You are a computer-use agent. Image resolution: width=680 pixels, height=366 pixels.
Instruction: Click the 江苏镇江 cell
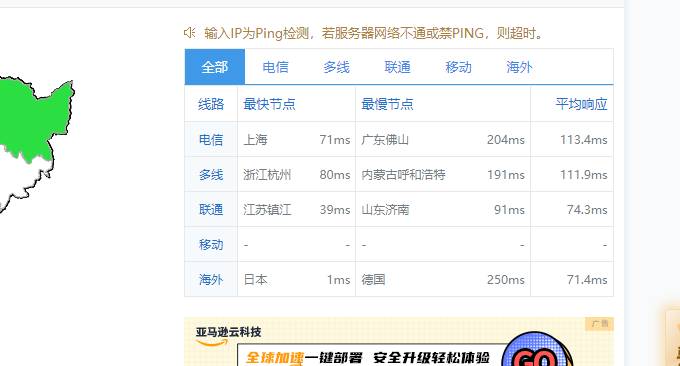(267, 209)
